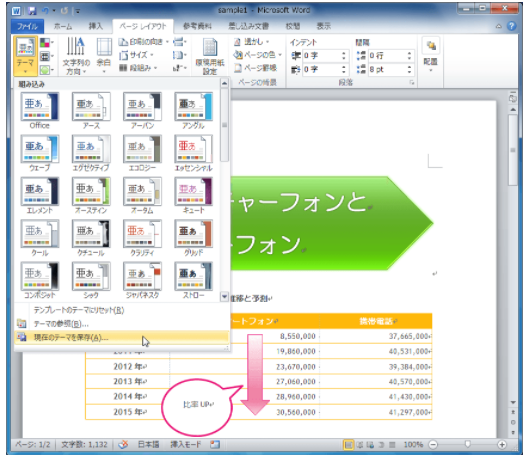Image resolution: width=524 pixels, height=455 pixels.
Task: Adjust left indent spinner arrows
Action: coord(344,55)
